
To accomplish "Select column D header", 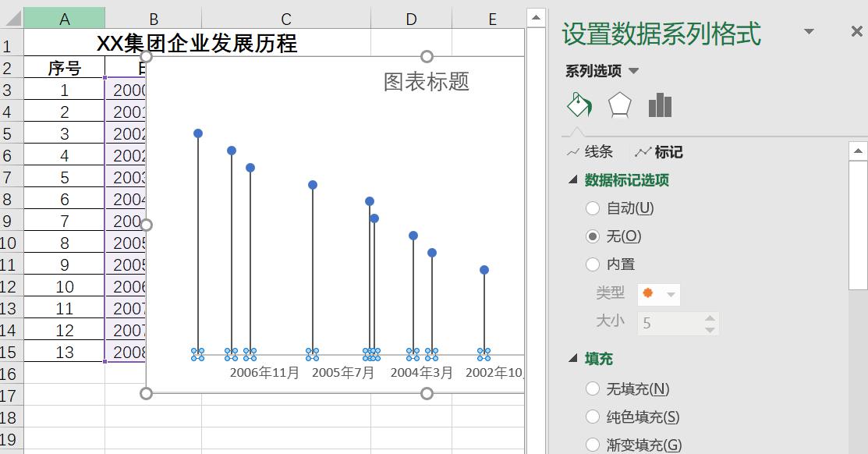I will tap(411, 19).
